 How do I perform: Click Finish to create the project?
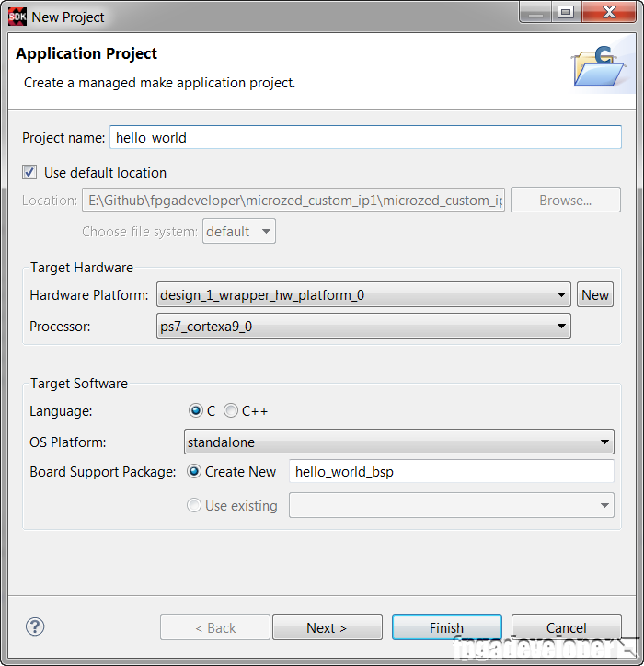[x=447, y=627]
